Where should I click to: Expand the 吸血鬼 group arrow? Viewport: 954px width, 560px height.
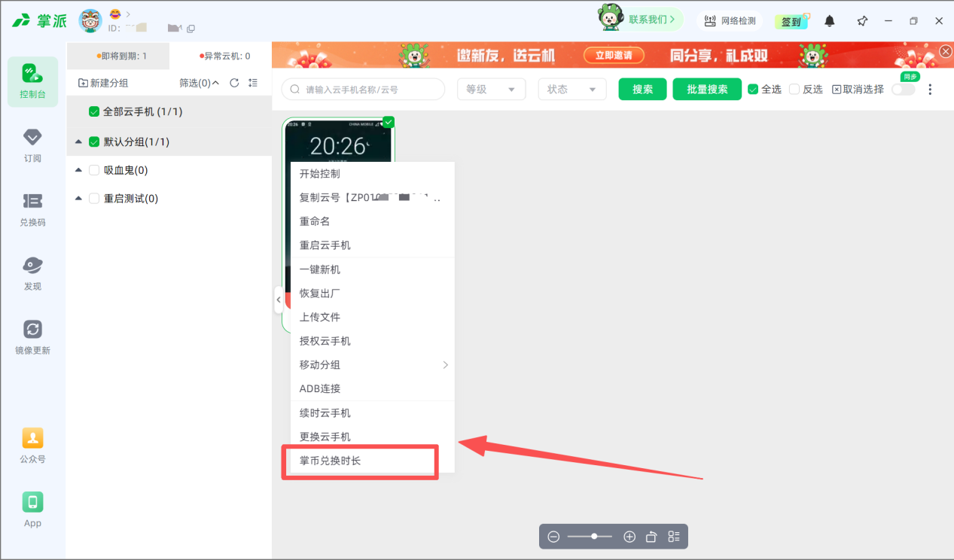click(x=78, y=170)
